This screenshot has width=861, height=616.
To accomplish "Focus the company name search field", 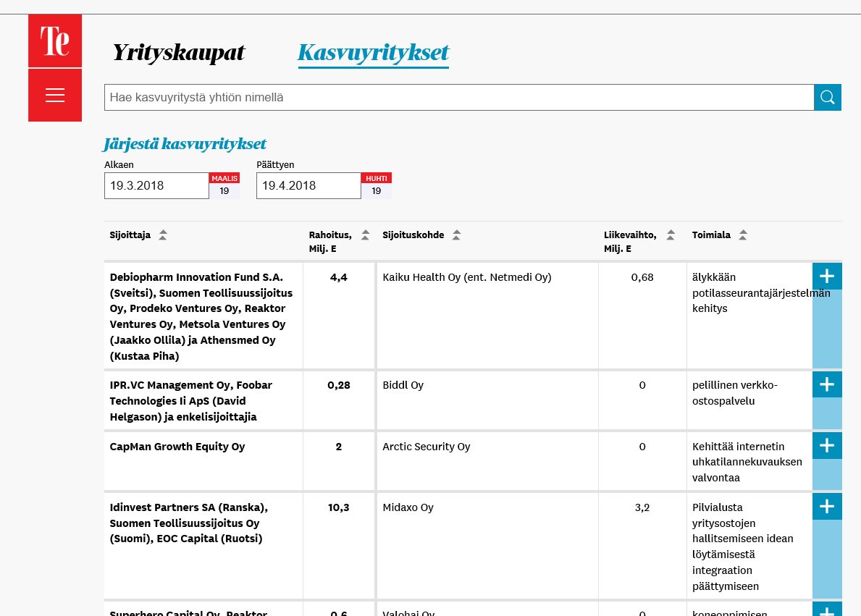I will (x=459, y=97).
